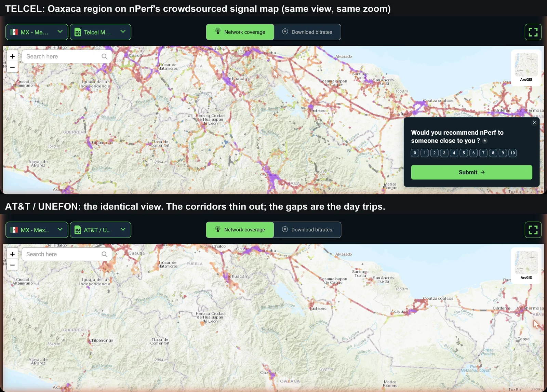Image resolution: width=547 pixels, height=392 pixels.
Task: Click the Search here field on Telcel map
Action: tap(67, 56)
